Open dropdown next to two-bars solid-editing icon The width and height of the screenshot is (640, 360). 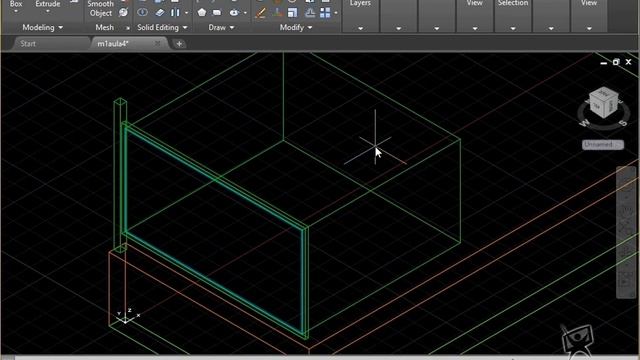tap(187, 13)
